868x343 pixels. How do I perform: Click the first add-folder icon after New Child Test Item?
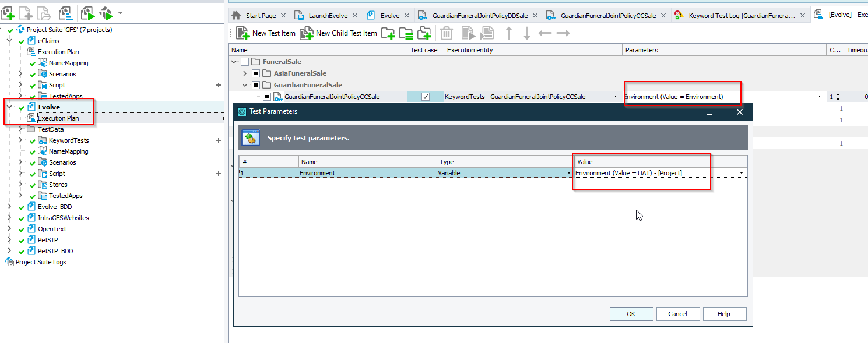(388, 33)
